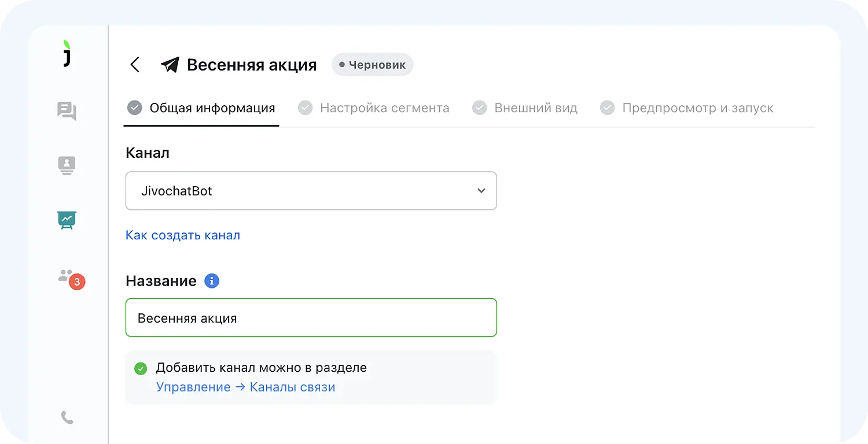This screenshot has width=868, height=444.
Task: Open the contacts section in the sidebar
Action: (x=67, y=165)
